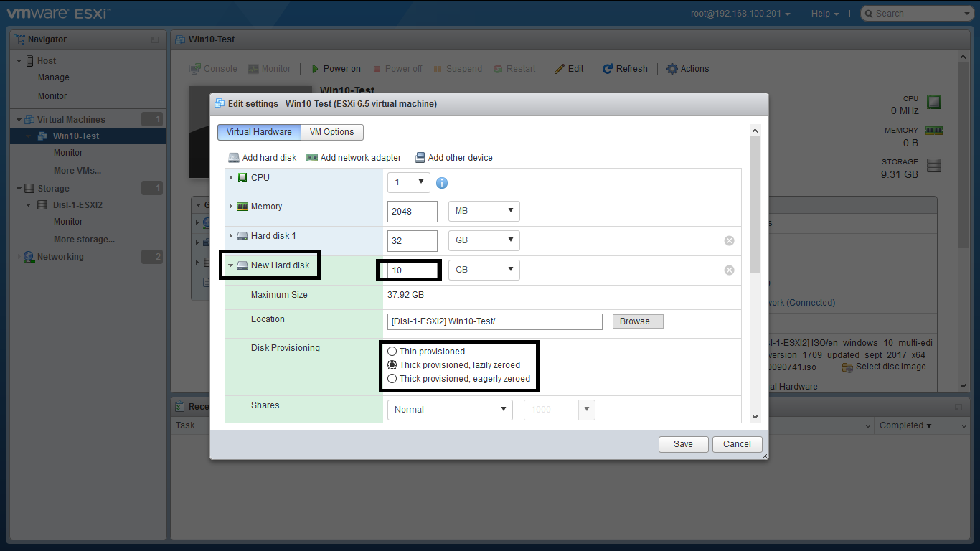Open the CPU count dropdown
This screenshot has height=551, width=980.
click(408, 182)
